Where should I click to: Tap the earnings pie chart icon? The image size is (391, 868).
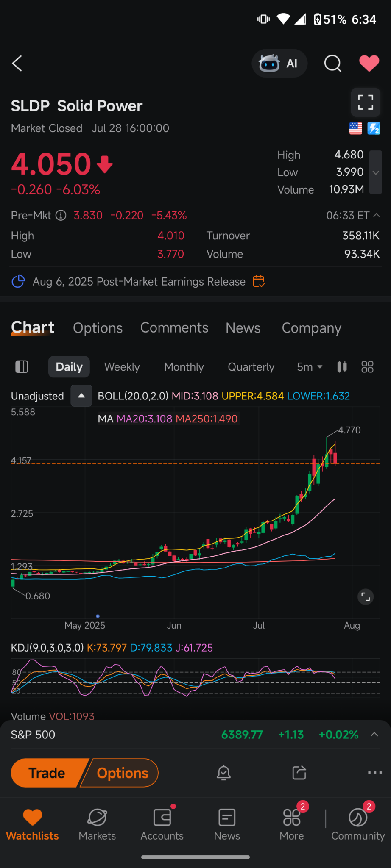tap(18, 281)
